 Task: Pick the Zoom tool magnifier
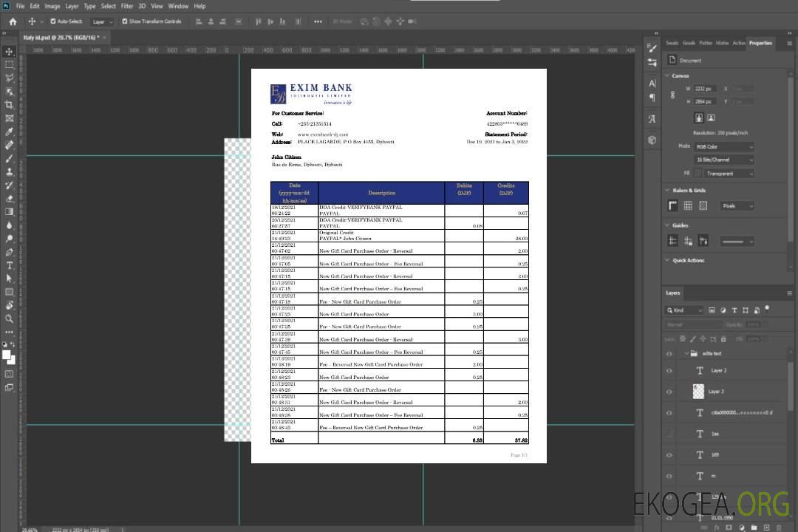pyautogui.click(x=10, y=319)
